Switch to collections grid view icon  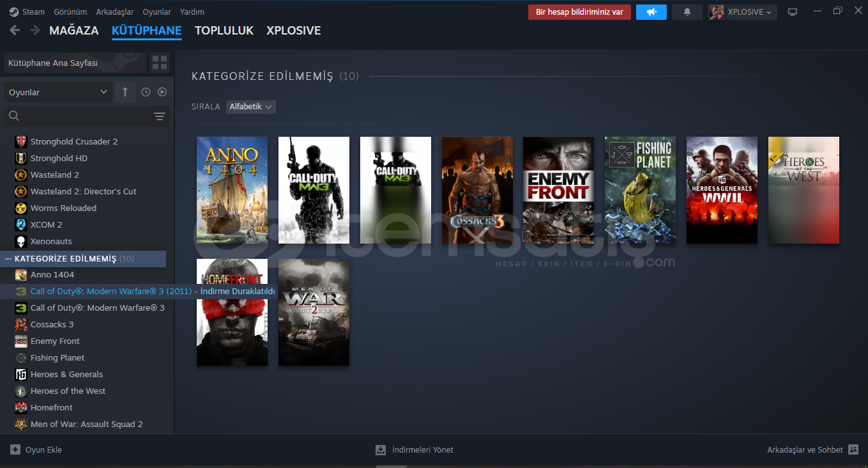coord(160,63)
